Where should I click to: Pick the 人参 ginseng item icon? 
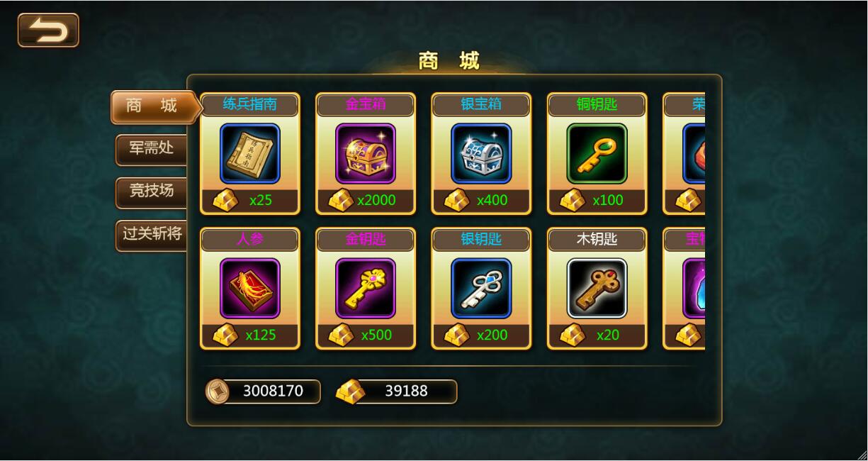(250, 288)
